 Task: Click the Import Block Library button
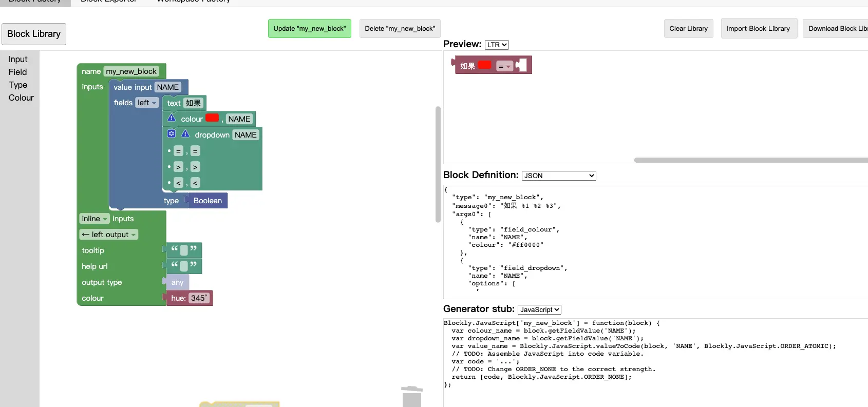tap(758, 29)
